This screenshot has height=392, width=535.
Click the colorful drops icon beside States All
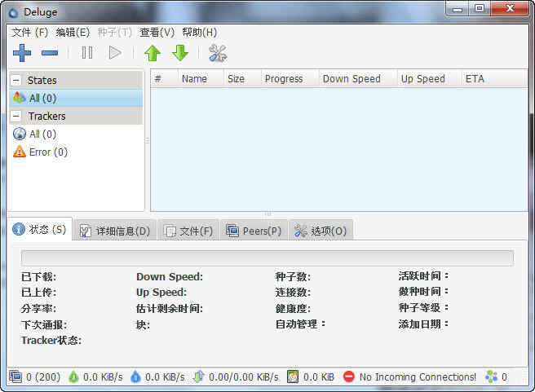(20, 98)
